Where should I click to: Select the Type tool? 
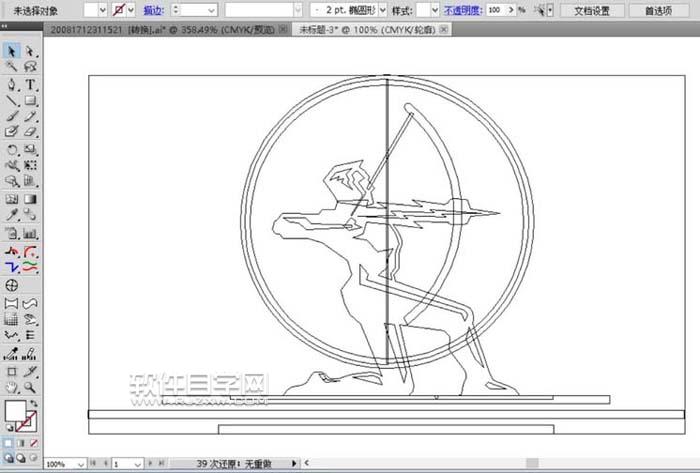[x=31, y=84]
